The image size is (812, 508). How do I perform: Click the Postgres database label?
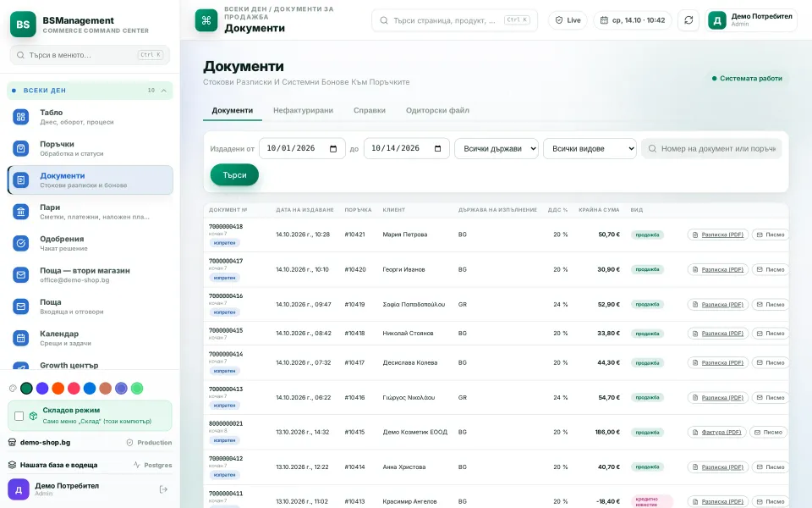coord(152,465)
